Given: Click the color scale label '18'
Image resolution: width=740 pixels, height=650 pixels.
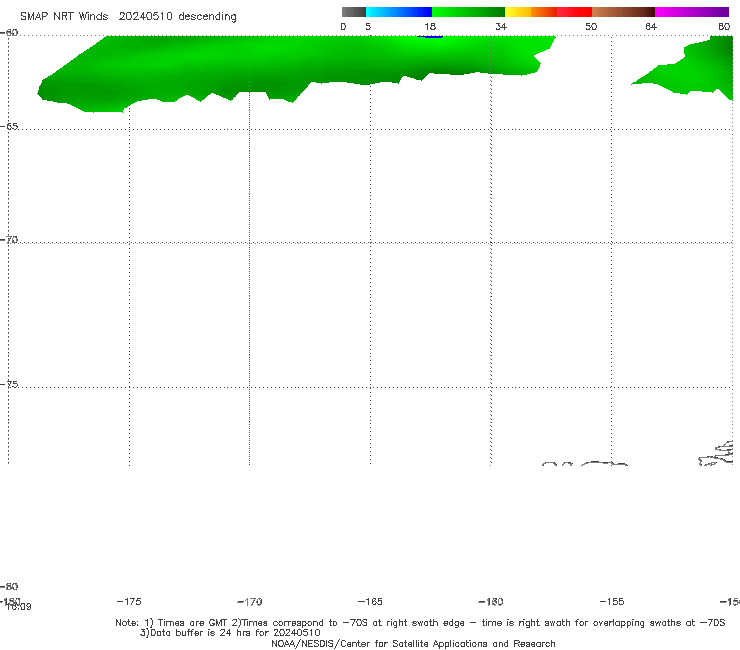Looking at the screenshot, I should point(430,26).
